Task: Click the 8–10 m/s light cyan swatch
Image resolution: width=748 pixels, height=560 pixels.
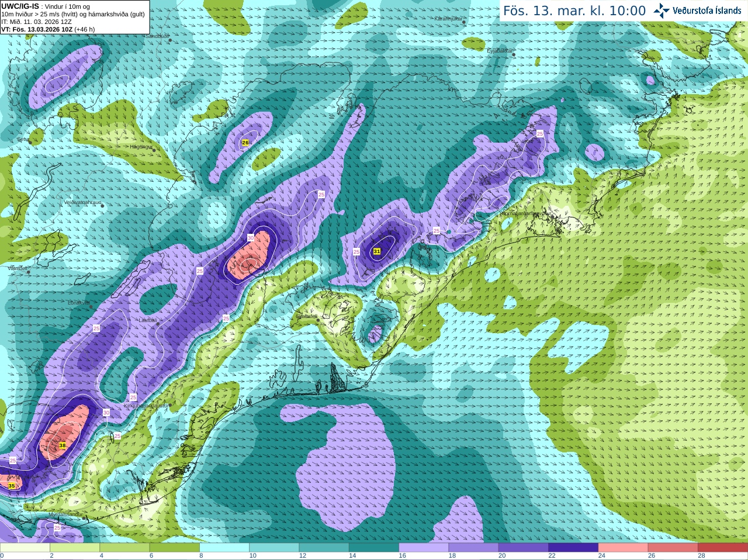Action: point(226,548)
